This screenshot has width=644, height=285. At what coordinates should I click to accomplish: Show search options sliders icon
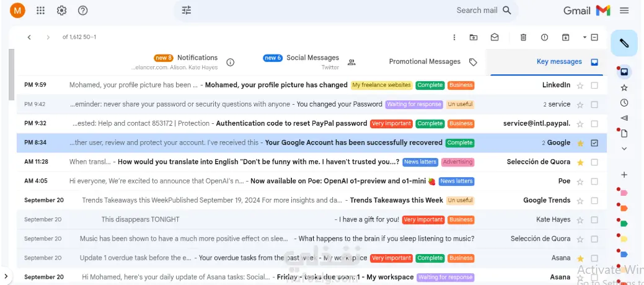[x=187, y=11]
